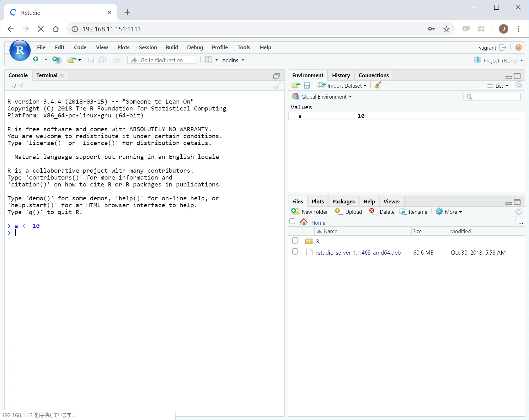The height and width of the screenshot is (420, 529).
Task: Click the Rename button
Action: pos(414,212)
